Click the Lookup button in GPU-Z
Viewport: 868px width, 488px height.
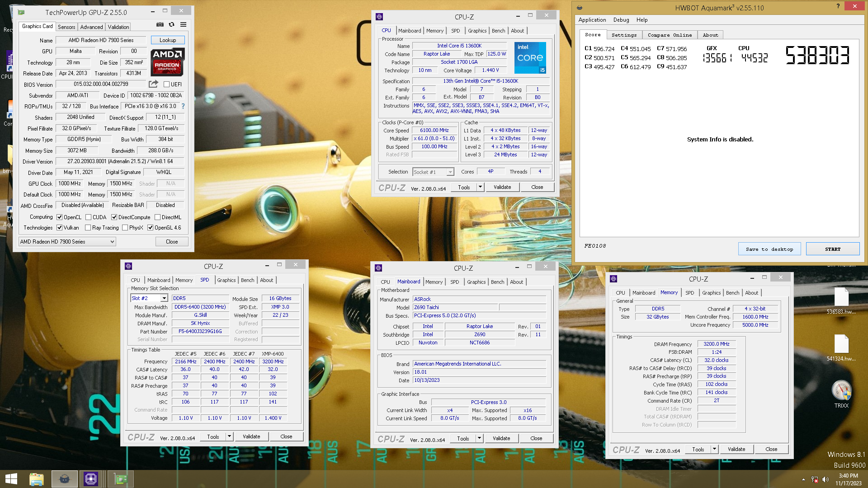pyautogui.click(x=168, y=40)
